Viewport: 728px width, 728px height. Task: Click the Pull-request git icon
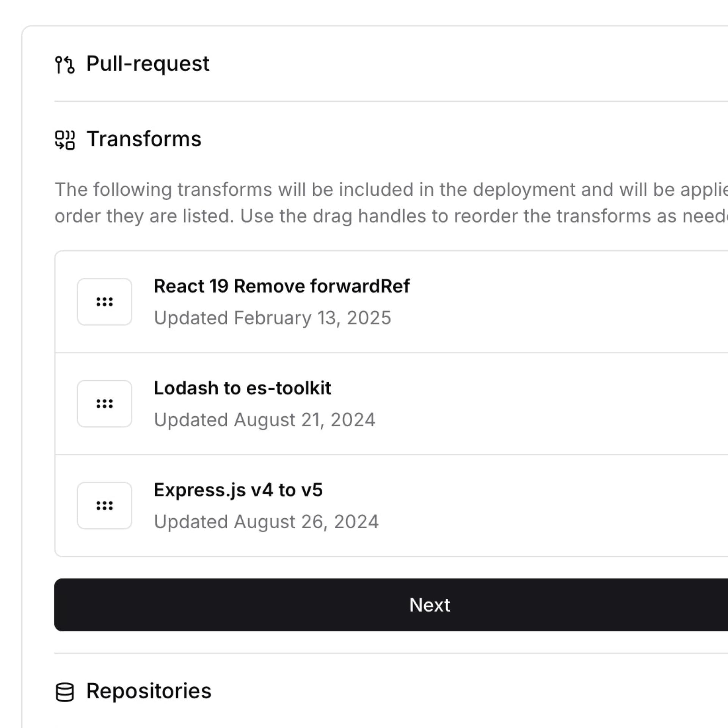pyautogui.click(x=65, y=64)
